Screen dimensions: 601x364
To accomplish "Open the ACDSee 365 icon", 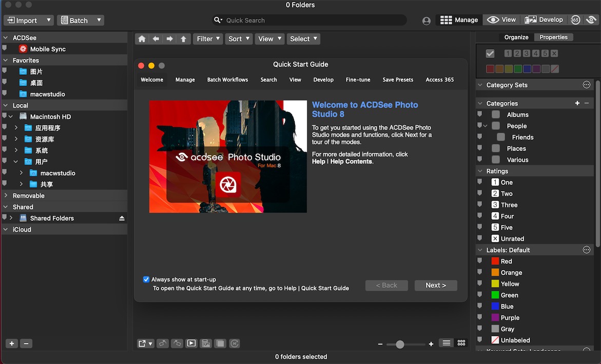I will coord(575,20).
